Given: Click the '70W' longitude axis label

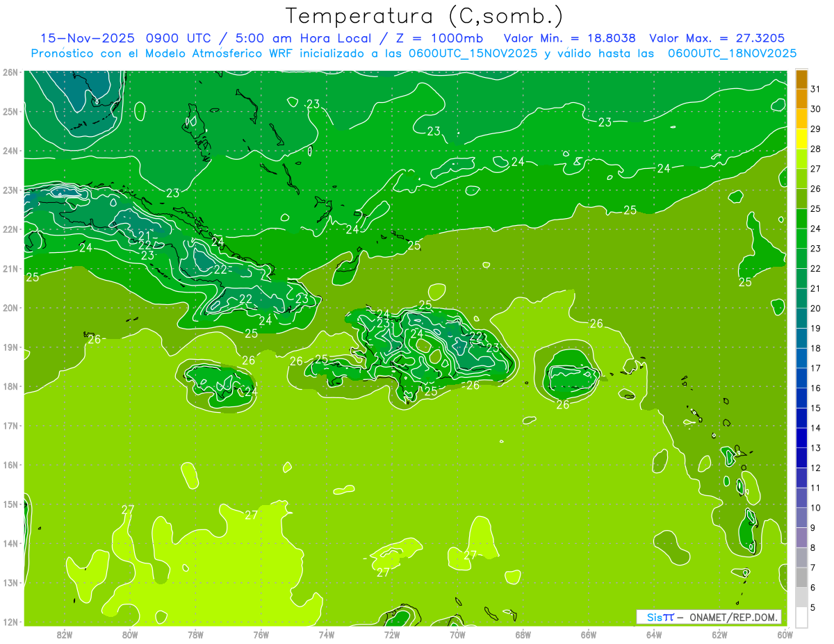Looking at the screenshot, I should pos(457,634).
